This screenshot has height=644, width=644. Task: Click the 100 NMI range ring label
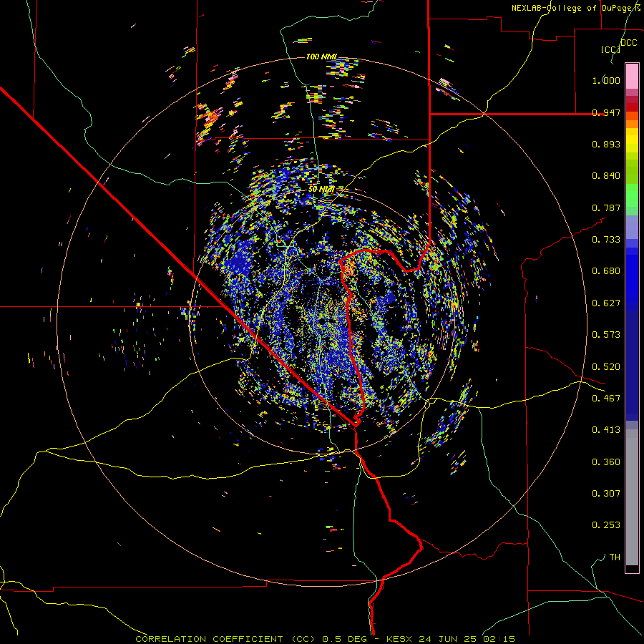321,57
